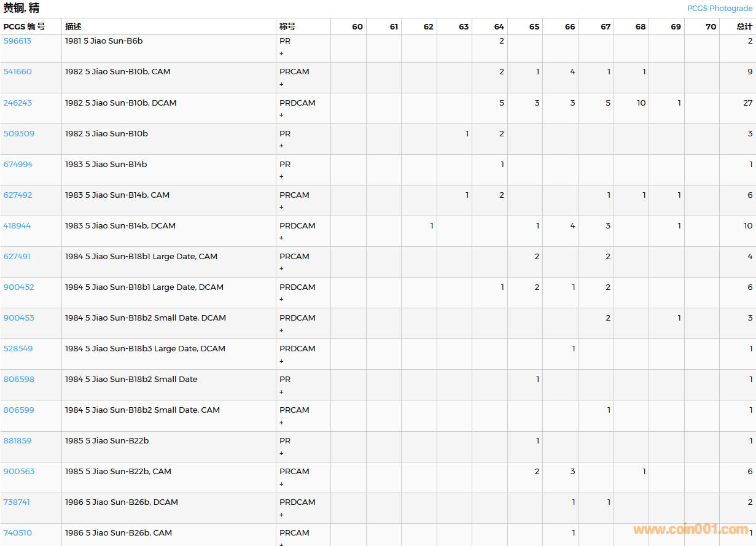Open the PCGS Photograde link

[x=719, y=9]
